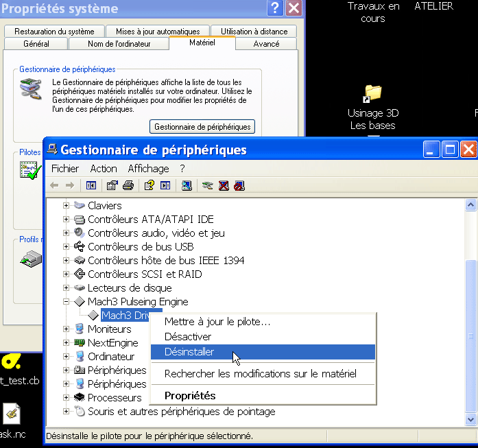Image resolution: width=478 pixels, height=448 pixels.
Task: Click the action pane toolbar icon next to Help
Action: [x=165, y=185]
